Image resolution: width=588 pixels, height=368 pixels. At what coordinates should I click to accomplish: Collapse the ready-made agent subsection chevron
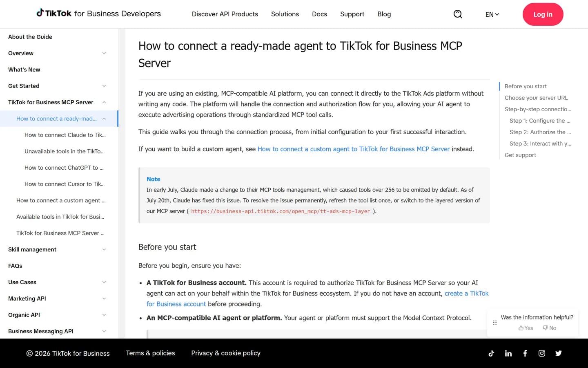[104, 119]
